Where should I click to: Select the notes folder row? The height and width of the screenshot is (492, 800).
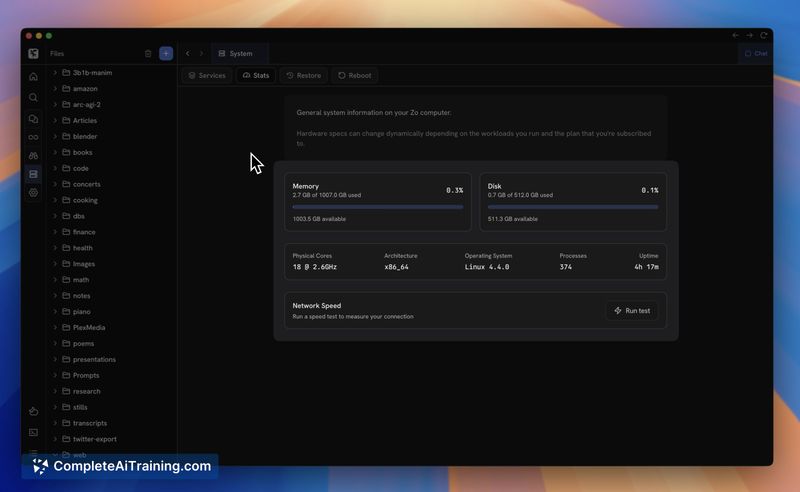point(113,296)
